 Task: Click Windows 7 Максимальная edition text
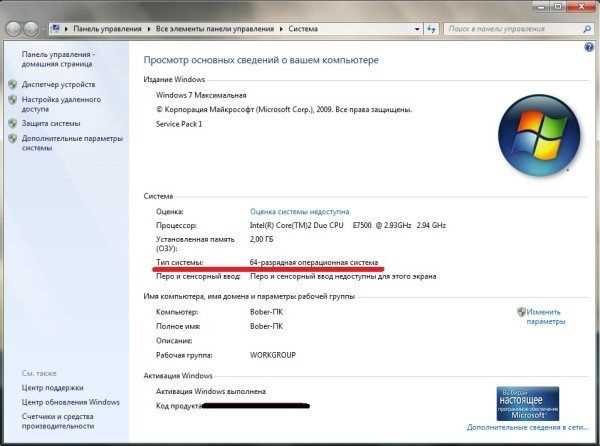pyautogui.click(x=201, y=95)
